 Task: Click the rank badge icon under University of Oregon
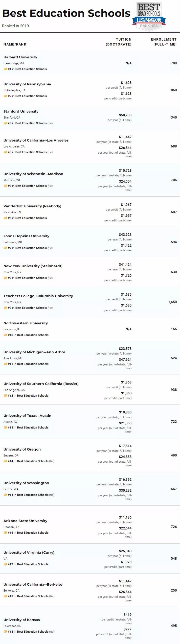tap(5, 461)
